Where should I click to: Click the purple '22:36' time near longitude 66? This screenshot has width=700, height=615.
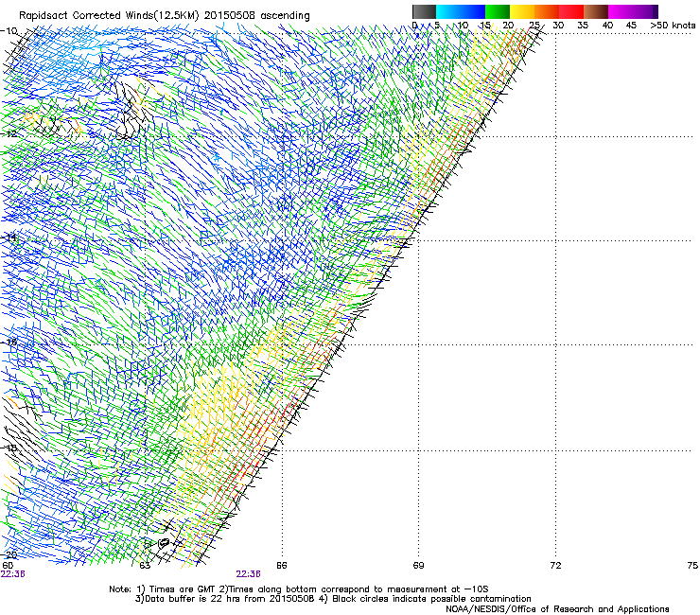click(248, 574)
